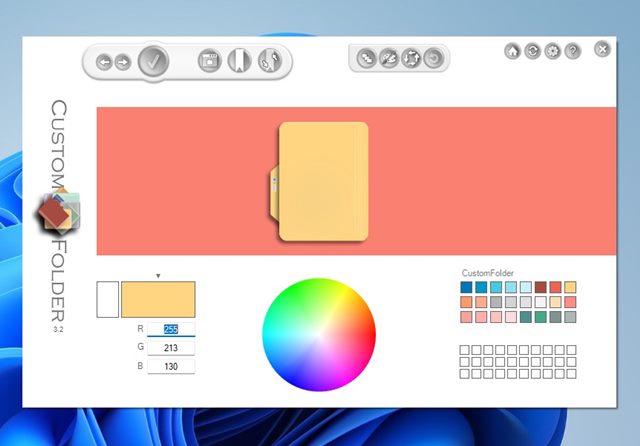This screenshot has width=640, height=446.
Task: Open the folder window panel icon
Action: (209, 61)
